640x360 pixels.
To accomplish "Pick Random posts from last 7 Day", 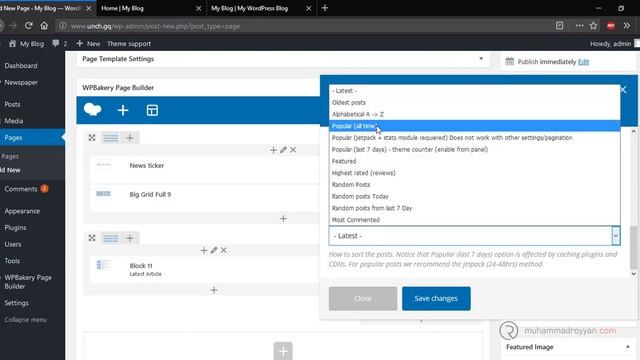I will tap(474, 208).
